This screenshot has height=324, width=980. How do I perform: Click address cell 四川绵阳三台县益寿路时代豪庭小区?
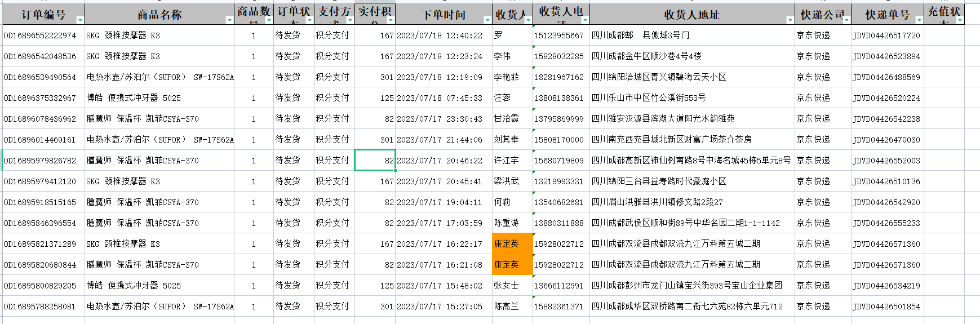tap(692, 181)
